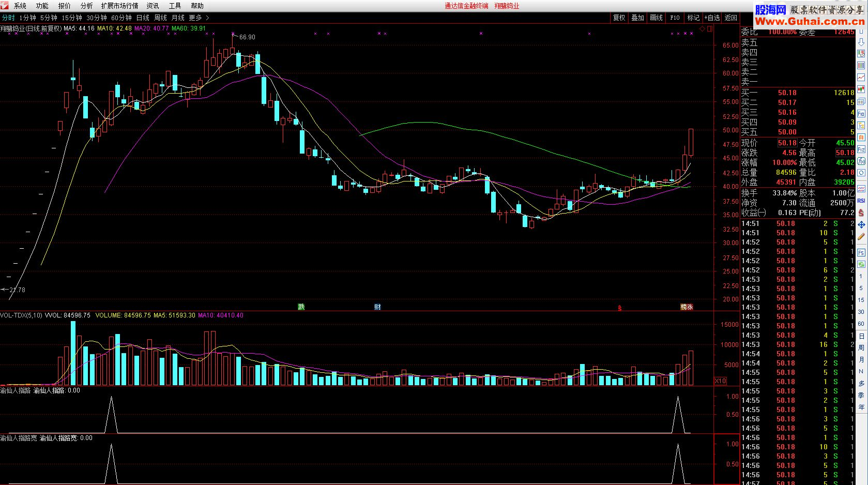Switch to the 月线 period tab
Viewport: 868px width, 485px height.
click(x=178, y=18)
